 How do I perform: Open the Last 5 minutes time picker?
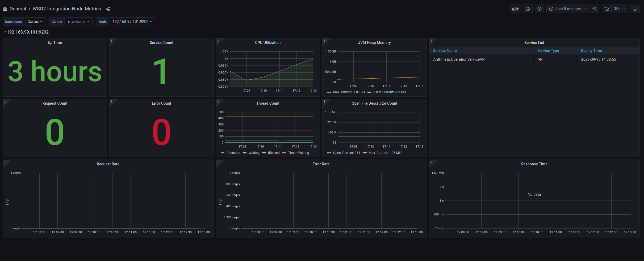click(x=568, y=9)
